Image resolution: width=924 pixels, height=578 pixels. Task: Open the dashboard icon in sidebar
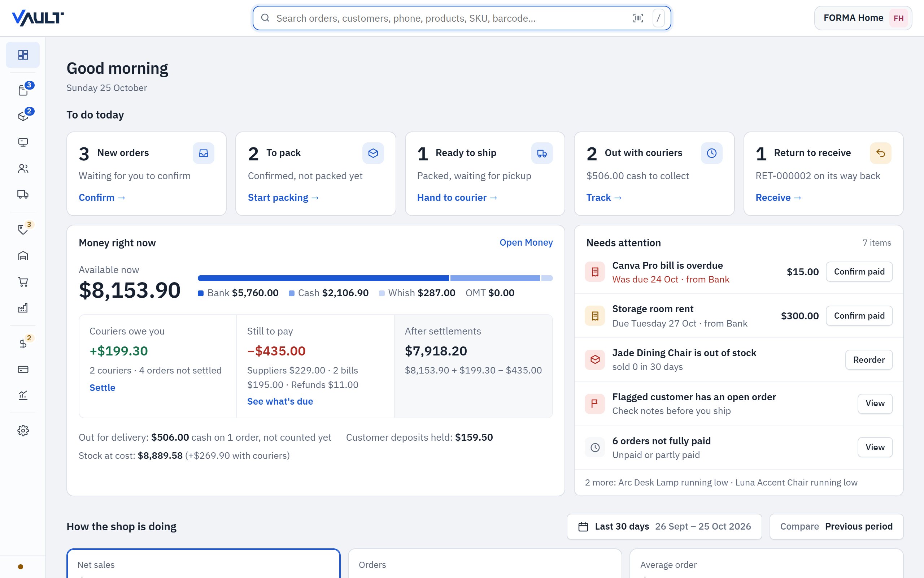coord(23,55)
